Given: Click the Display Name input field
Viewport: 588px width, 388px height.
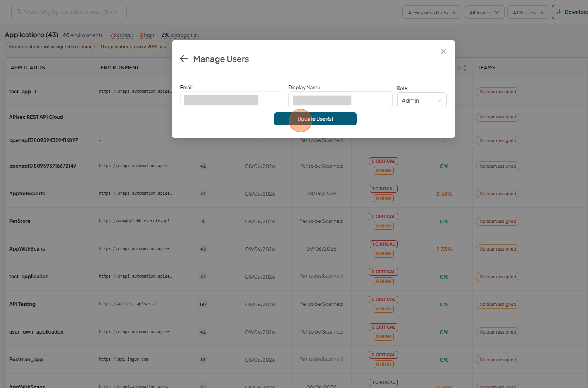Looking at the screenshot, I should (340, 100).
